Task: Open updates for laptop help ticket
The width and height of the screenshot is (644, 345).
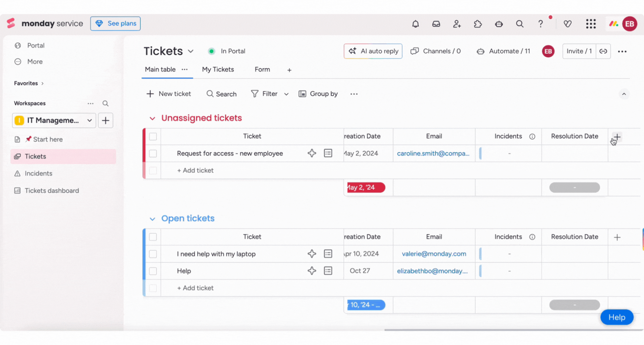Action: click(328, 254)
